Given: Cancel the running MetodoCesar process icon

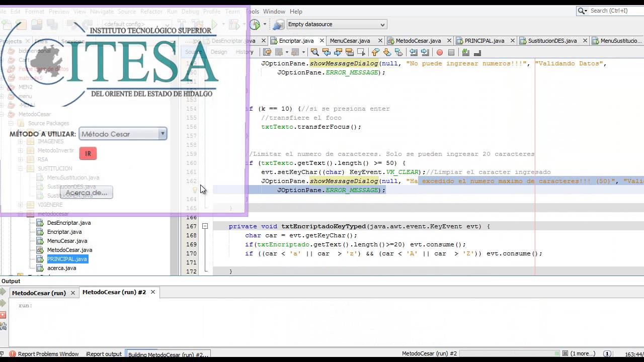Looking at the screenshot, I should coord(565,354).
